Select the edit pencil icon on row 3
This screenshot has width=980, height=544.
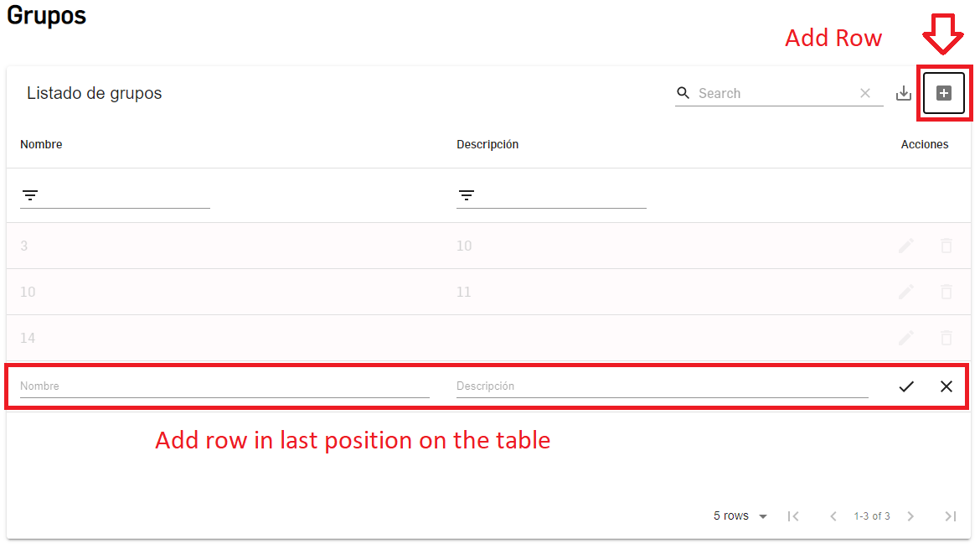click(906, 246)
